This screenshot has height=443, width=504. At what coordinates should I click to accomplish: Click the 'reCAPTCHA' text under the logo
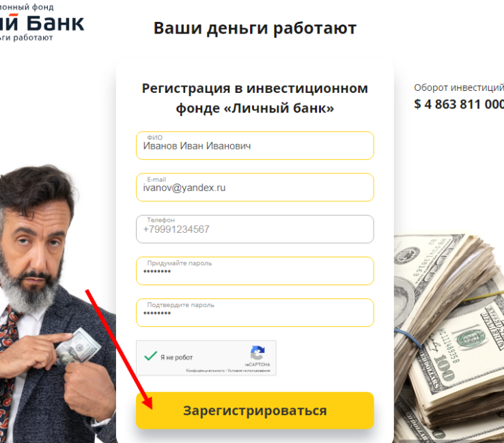[257, 365]
